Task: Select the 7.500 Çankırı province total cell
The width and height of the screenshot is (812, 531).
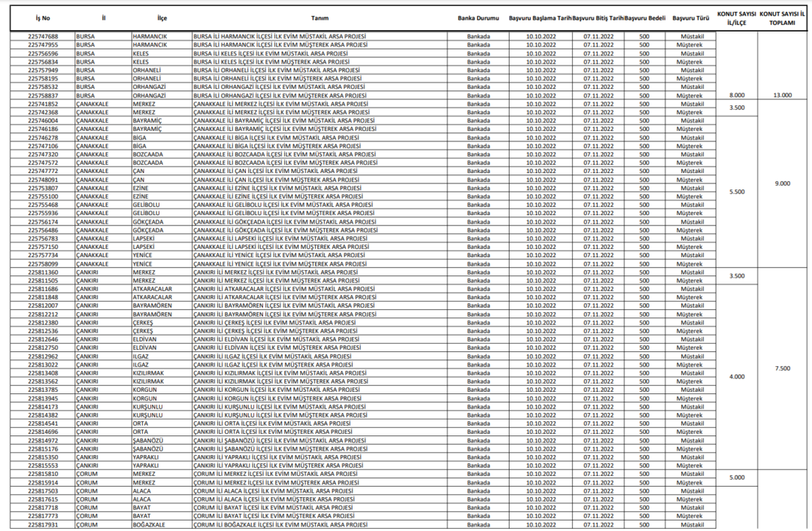Action: pos(782,369)
